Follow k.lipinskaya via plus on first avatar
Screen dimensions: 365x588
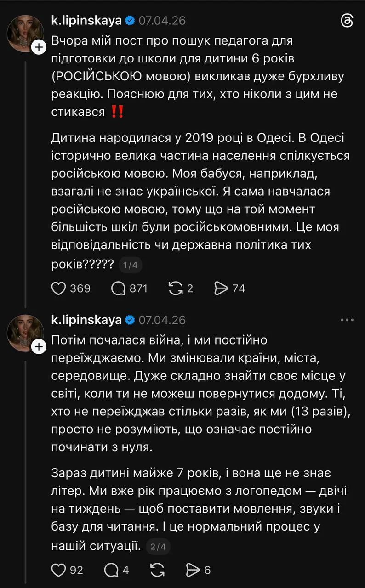(x=39, y=47)
